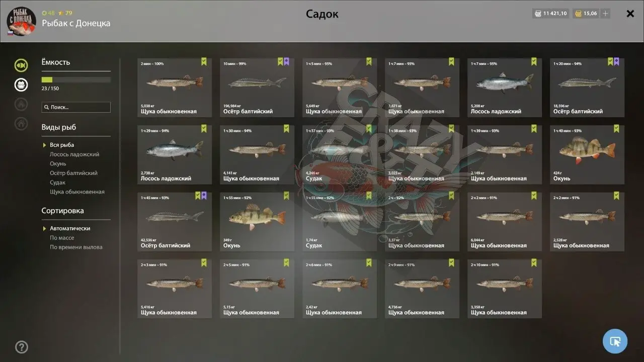644x362 pixels.
Task: Choose Автоматически sorting option
Action: click(x=70, y=228)
